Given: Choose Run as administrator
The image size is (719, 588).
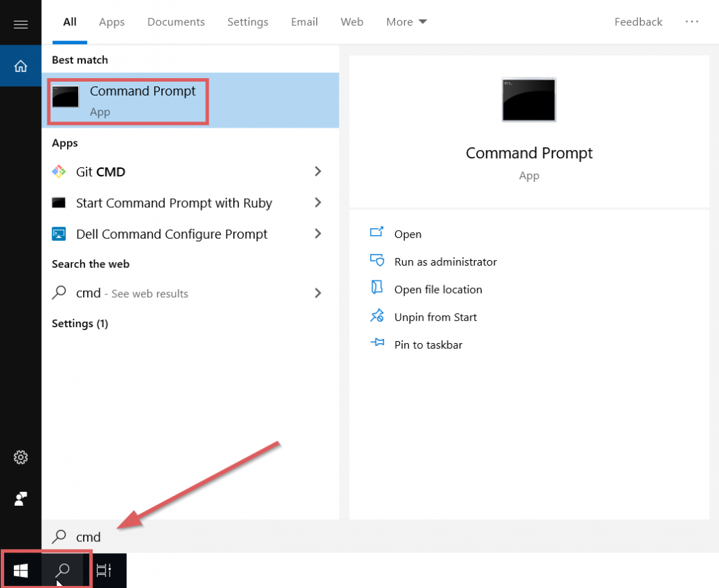Looking at the screenshot, I should (445, 262).
